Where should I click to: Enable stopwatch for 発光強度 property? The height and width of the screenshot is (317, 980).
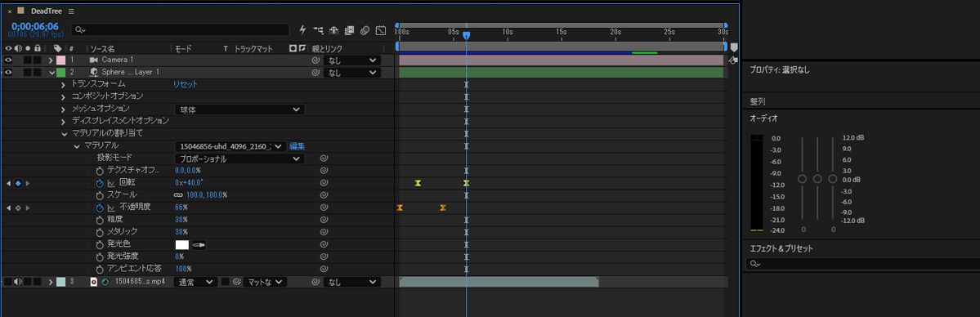click(x=100, y=257)
